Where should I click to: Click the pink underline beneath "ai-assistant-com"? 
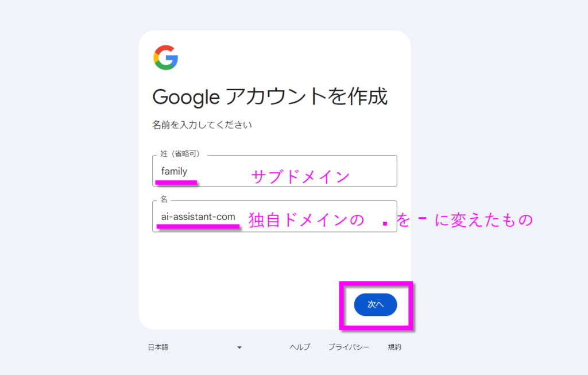click(x=199, y=227)
